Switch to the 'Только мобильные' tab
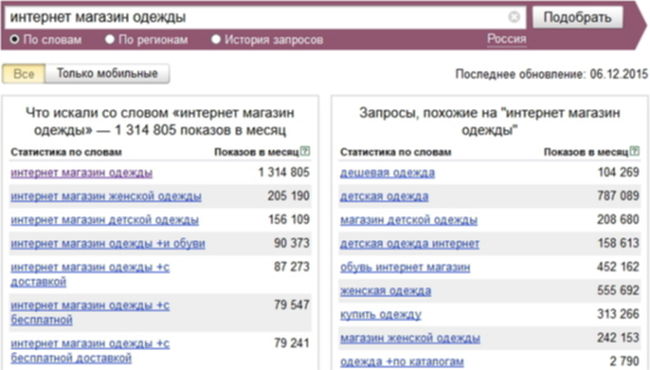Screen dimensions: 650x370 [x=107, y=74]
